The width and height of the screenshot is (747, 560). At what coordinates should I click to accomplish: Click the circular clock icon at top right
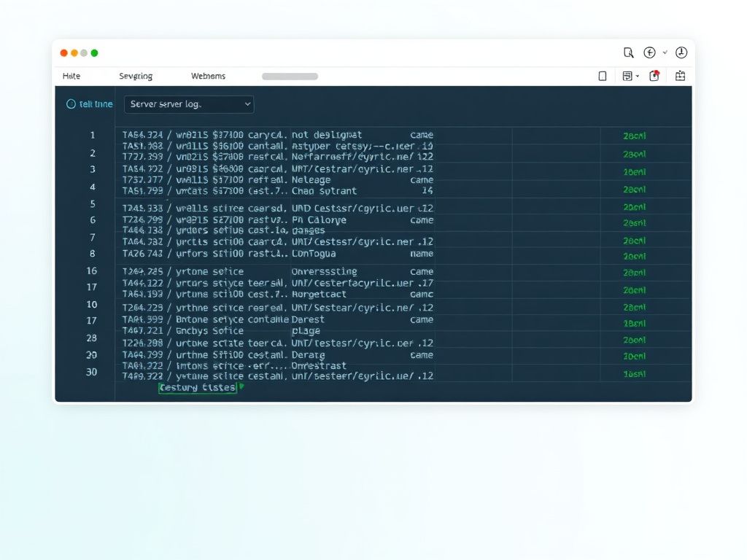[x=681, y=52]
